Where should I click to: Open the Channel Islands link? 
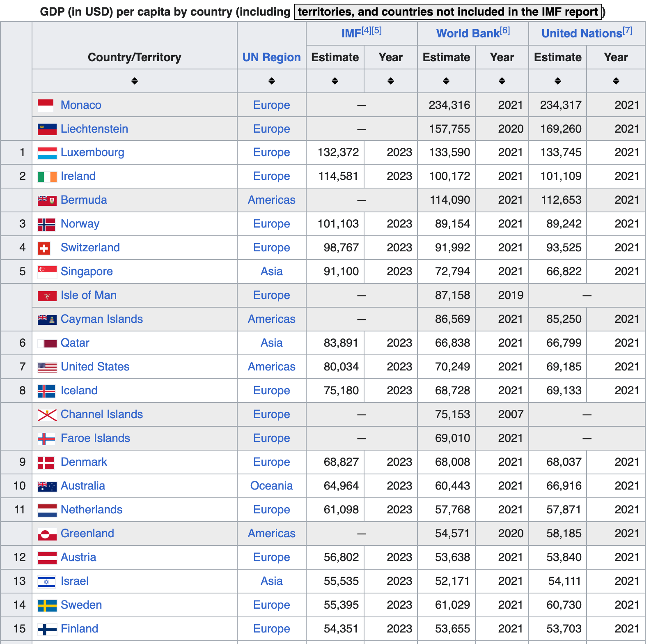102,414
